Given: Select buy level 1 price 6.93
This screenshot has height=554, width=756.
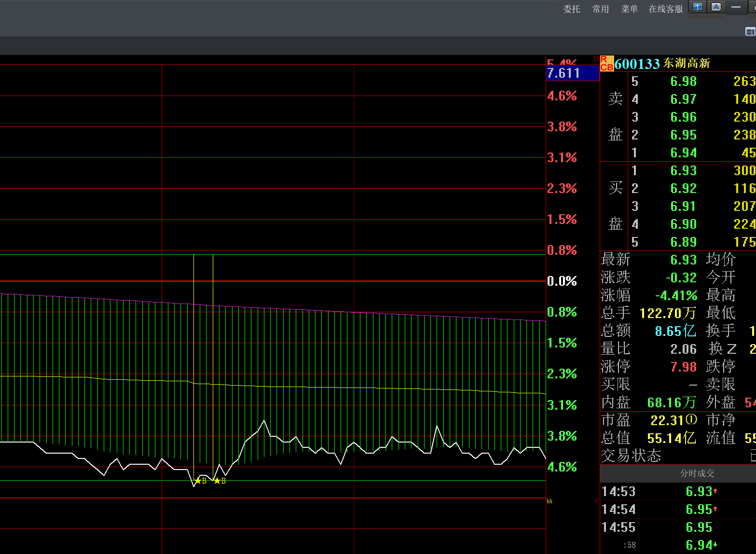Looking at the screenshot, I should [684, 171].
